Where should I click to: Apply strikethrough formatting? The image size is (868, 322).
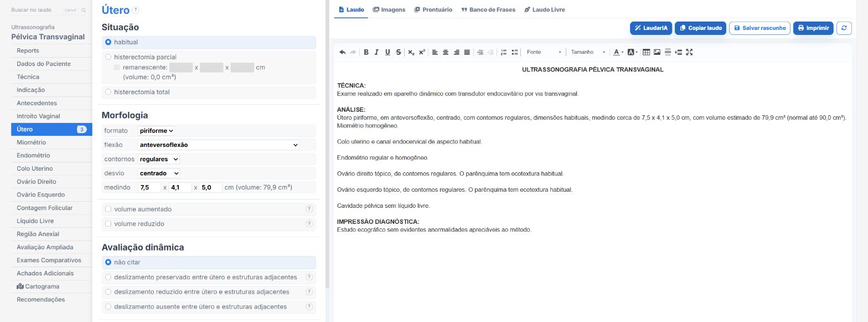pos(399,52)
